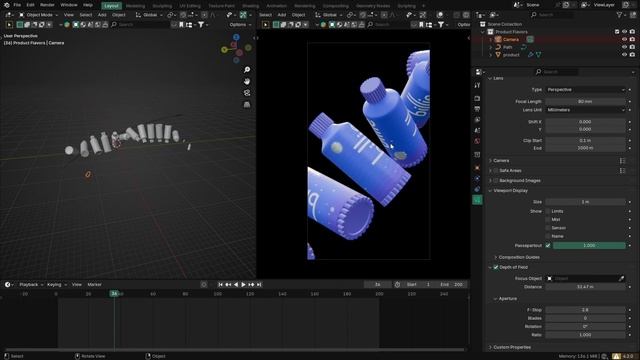Jump to next keyframe
The width and height of the screenshot is (640, 360).
pyautogui.click(x=251, y=284)
